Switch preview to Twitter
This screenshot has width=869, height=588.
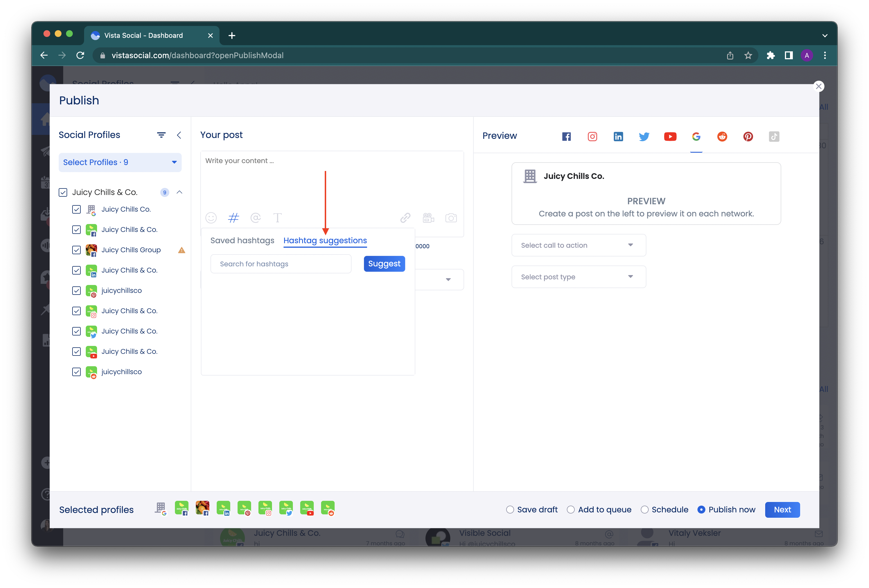644,137
